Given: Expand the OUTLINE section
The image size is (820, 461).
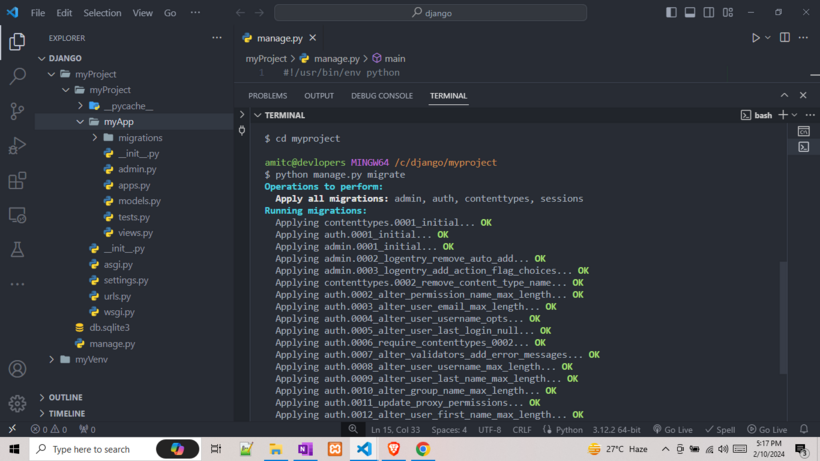Looking at the screenshot, I should pos(66,397).
